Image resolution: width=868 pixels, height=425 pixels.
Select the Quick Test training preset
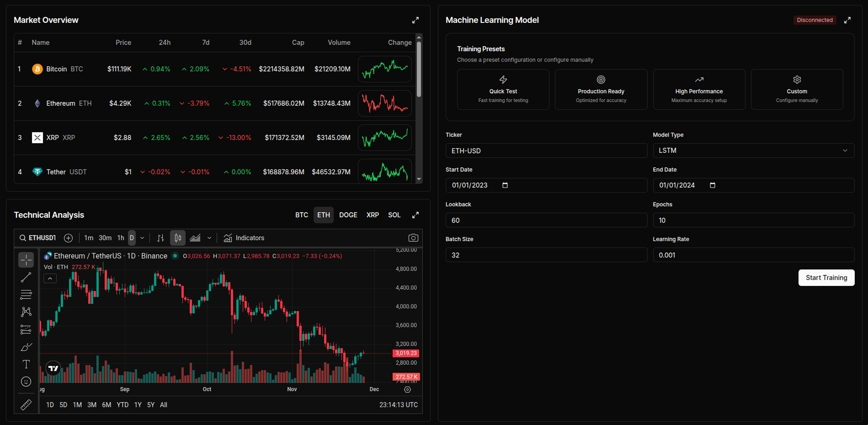503,89
